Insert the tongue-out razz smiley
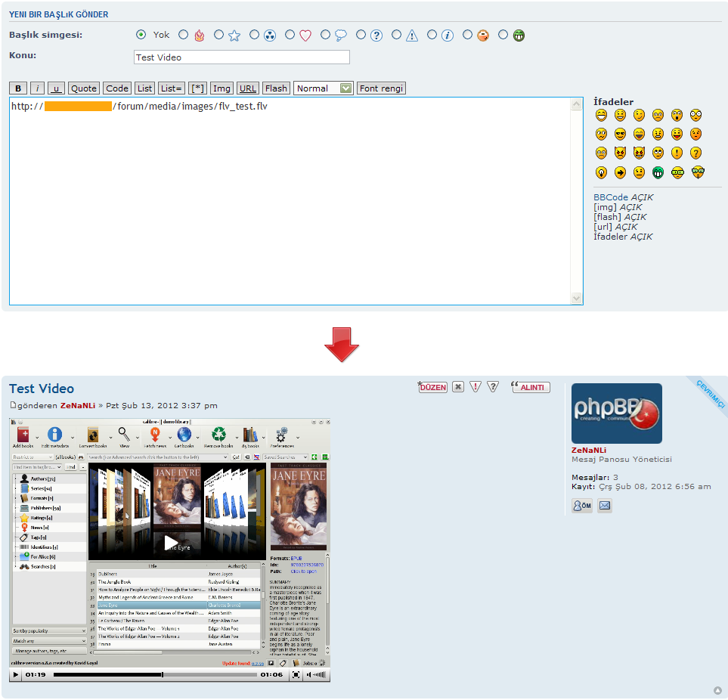The image size is (728, 700). 677,134
